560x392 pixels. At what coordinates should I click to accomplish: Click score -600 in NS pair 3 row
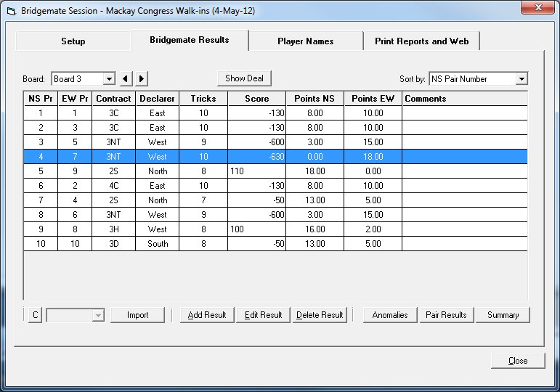click(257, 142)
